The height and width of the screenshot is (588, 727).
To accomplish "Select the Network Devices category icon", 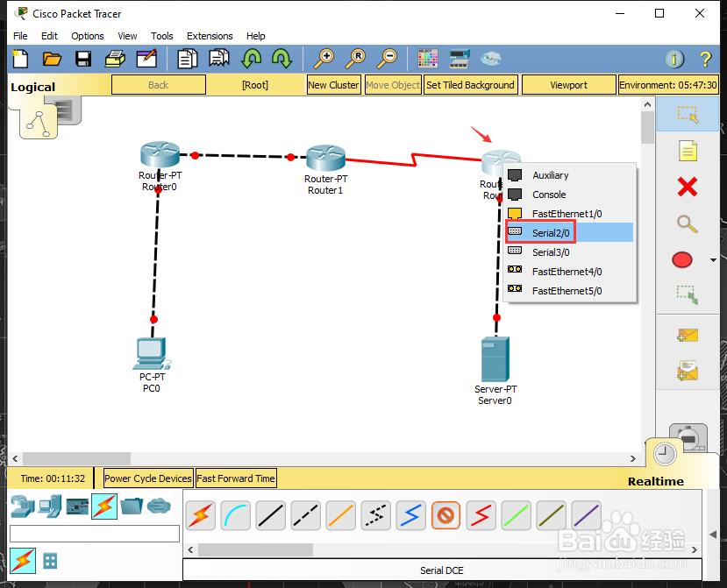I will 22,507.
